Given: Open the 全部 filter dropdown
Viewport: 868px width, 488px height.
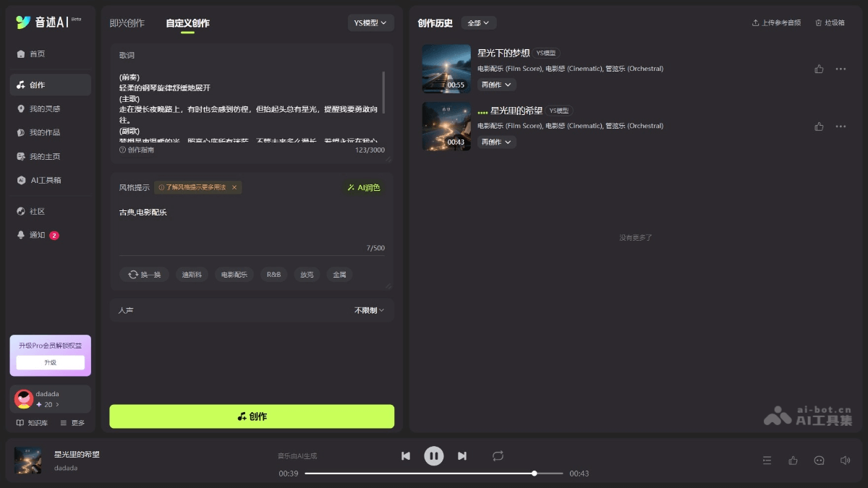Looking at the screenshot, I should coord(479,22).
